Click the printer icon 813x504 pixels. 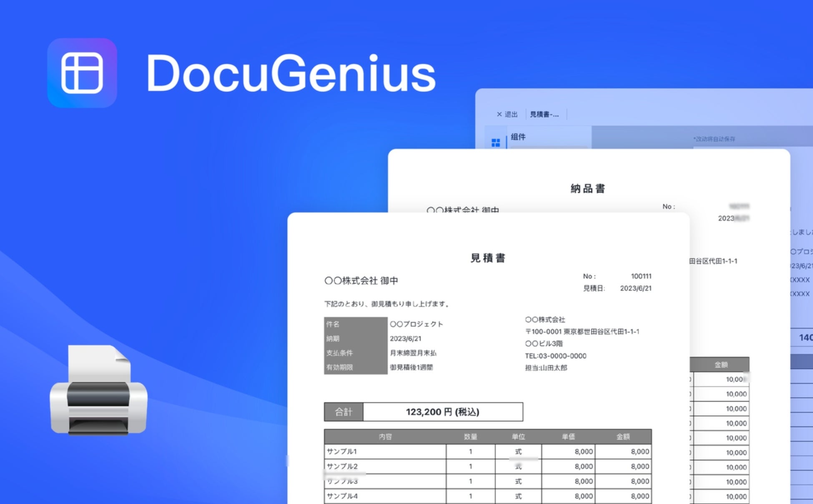pyautogui.click(x=98, y=392)
